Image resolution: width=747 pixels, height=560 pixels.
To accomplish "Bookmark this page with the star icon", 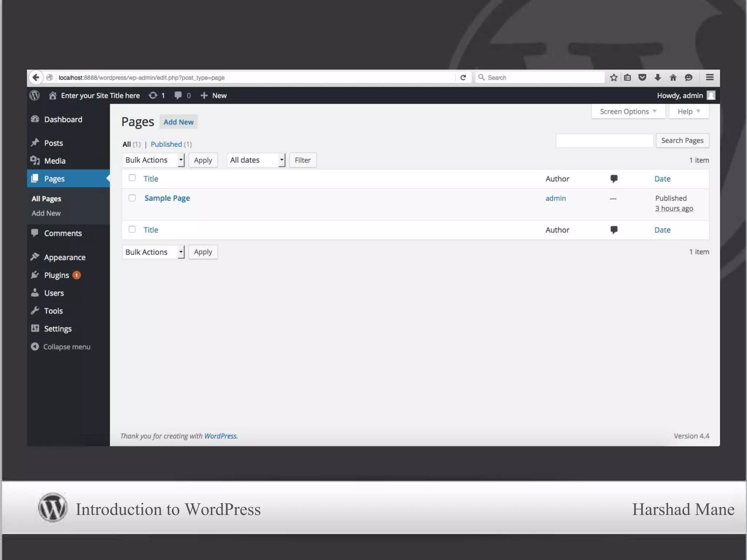I will pyautogui.click(x=614, y=77).
